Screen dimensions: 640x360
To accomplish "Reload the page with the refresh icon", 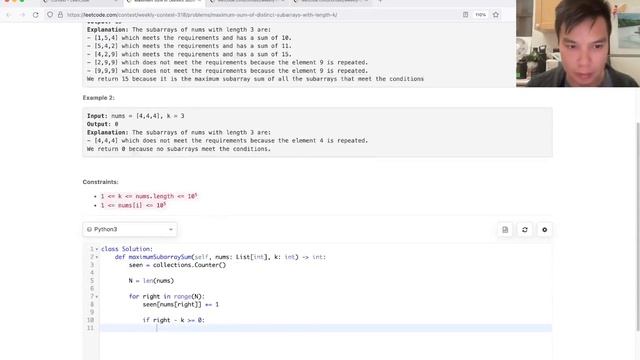I will click(x=36, y=15).
